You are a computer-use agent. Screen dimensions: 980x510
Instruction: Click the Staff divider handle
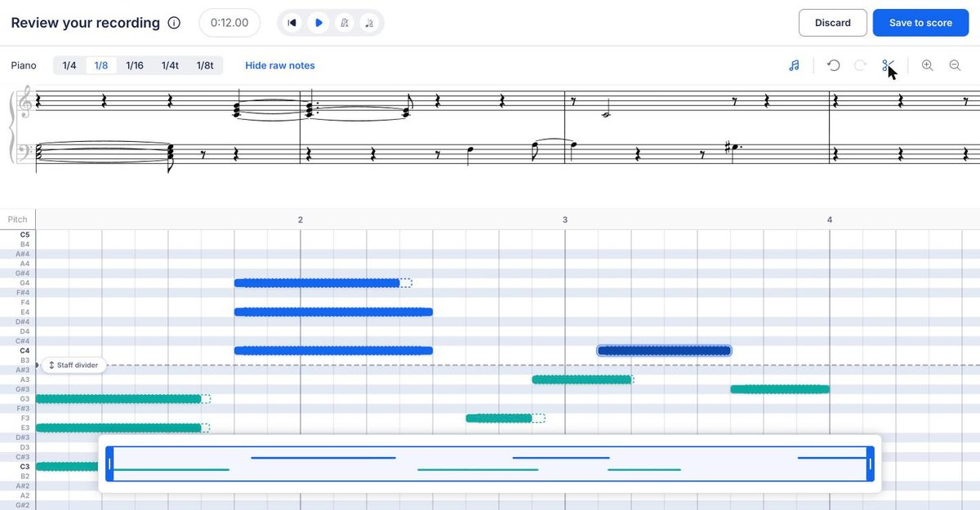point(73,365)
